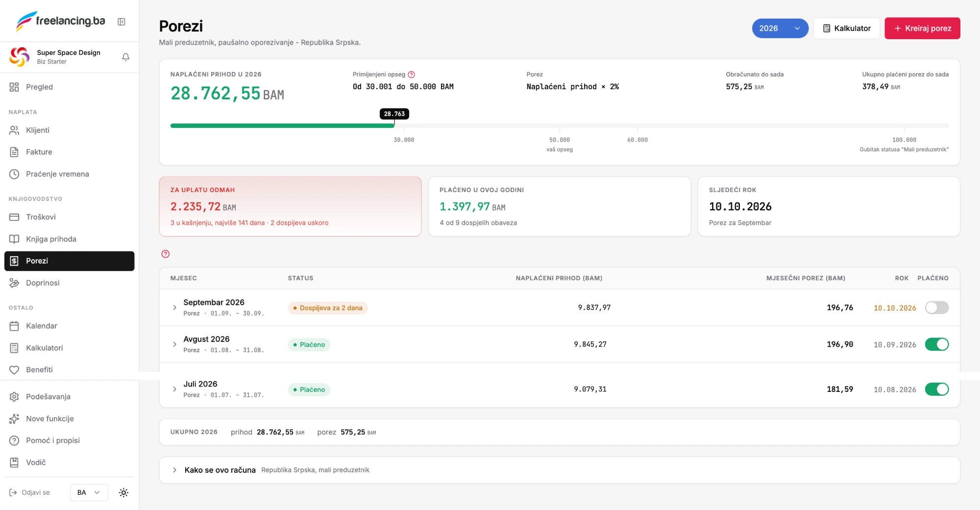This screenshot has height=510, width=980.
Task: Click the Super Space Design logo
Action: point(20,57)
